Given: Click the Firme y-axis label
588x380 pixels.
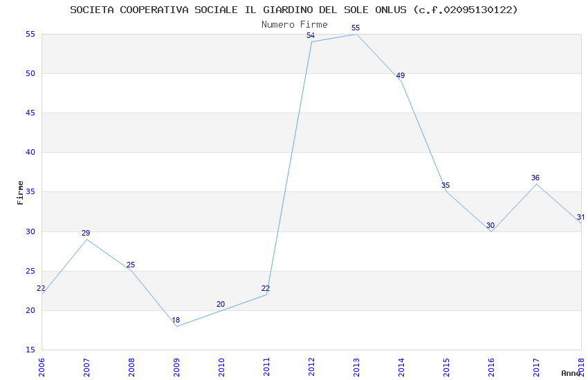Looking at the screenshot, I should (x=20, y=193).
